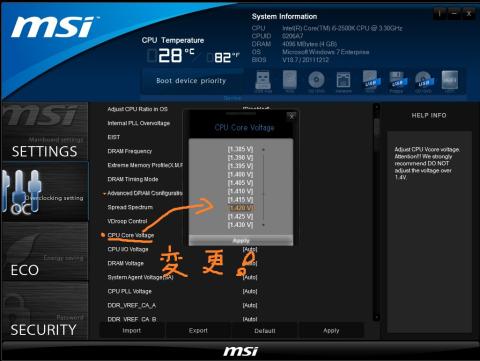Choose 1.405 V in voltage list
This screenshot has width=480, height=361.
[240, 183]
